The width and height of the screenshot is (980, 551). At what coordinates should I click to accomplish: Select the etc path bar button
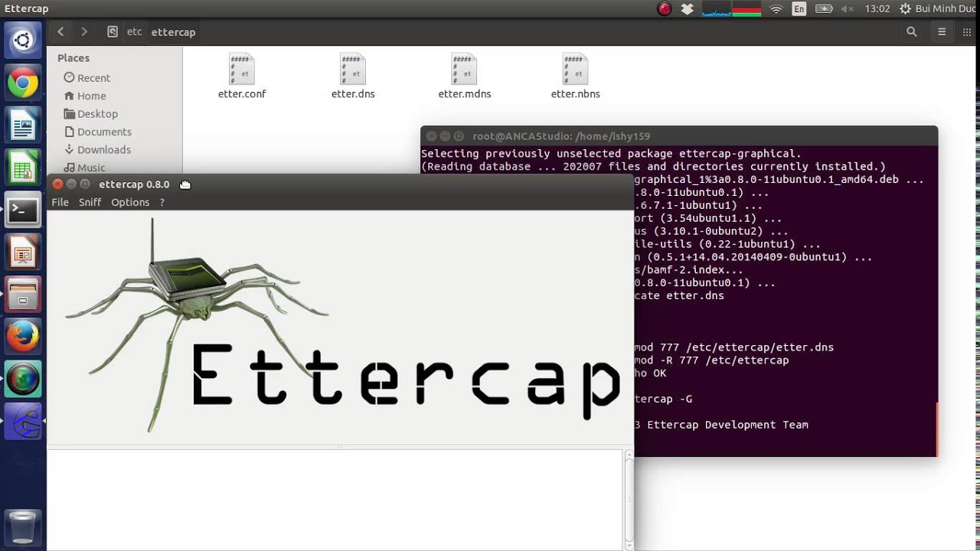[134, 31]
